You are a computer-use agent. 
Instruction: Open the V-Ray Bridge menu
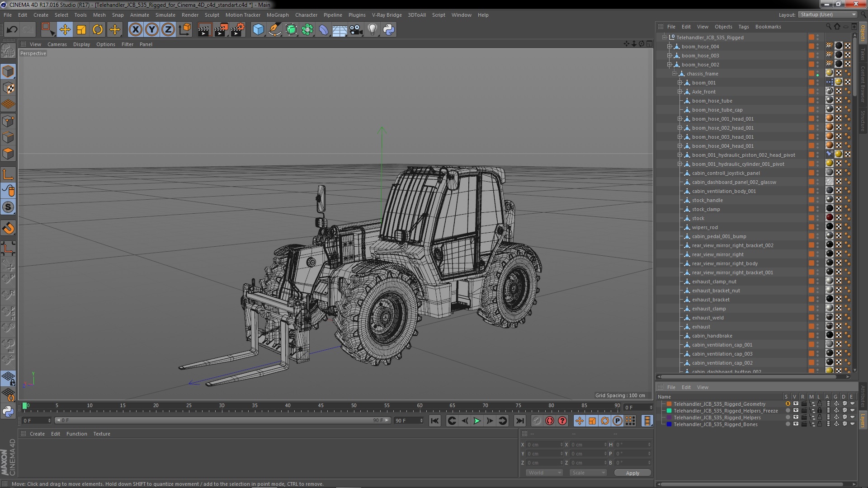387,15
